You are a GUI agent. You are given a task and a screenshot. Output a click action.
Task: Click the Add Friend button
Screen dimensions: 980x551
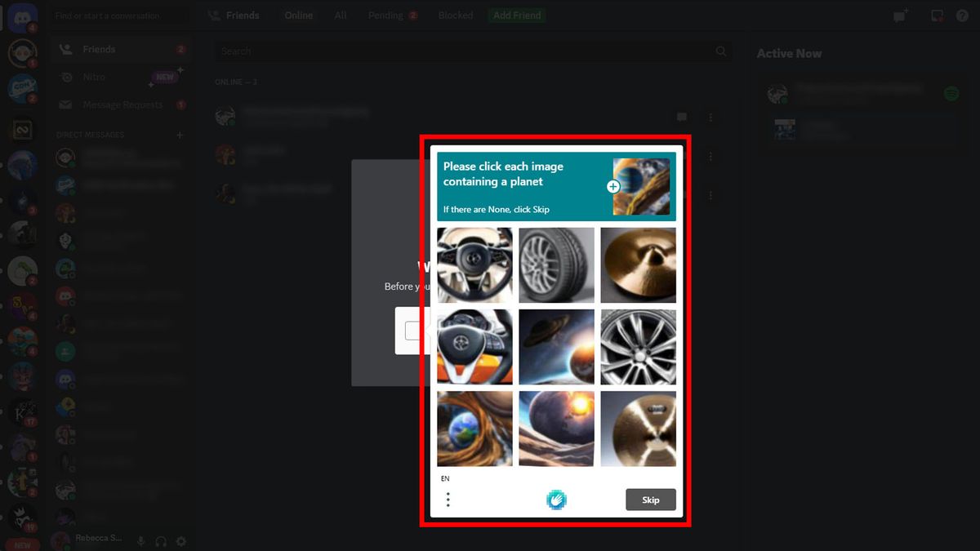[x=516, y=15]
